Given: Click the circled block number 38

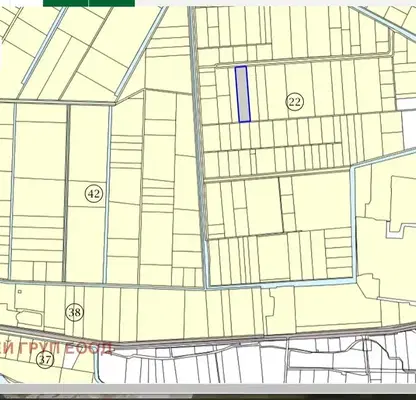Looking at the screenshot, I should click(75, 312).
